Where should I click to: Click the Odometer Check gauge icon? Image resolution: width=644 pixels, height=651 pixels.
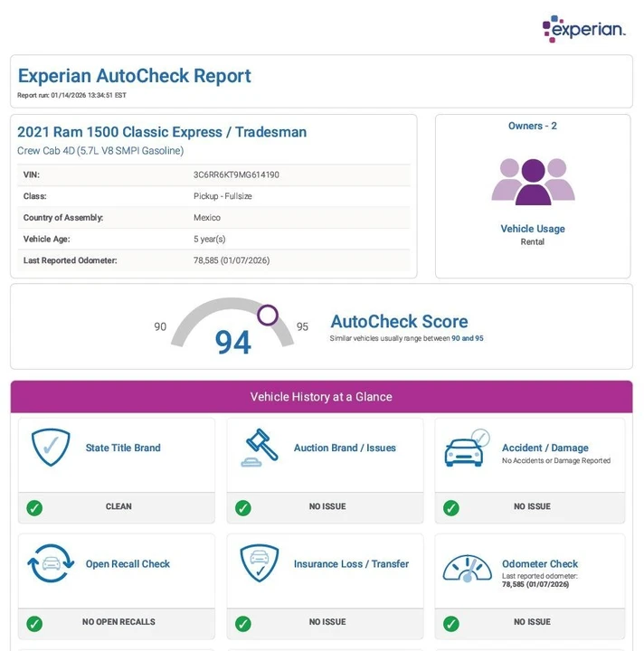click(467, 568)
